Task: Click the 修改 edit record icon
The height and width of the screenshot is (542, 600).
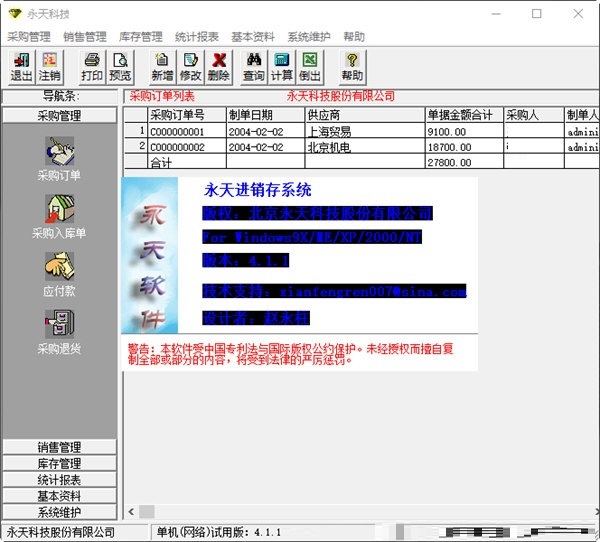Action: point(191,67)
